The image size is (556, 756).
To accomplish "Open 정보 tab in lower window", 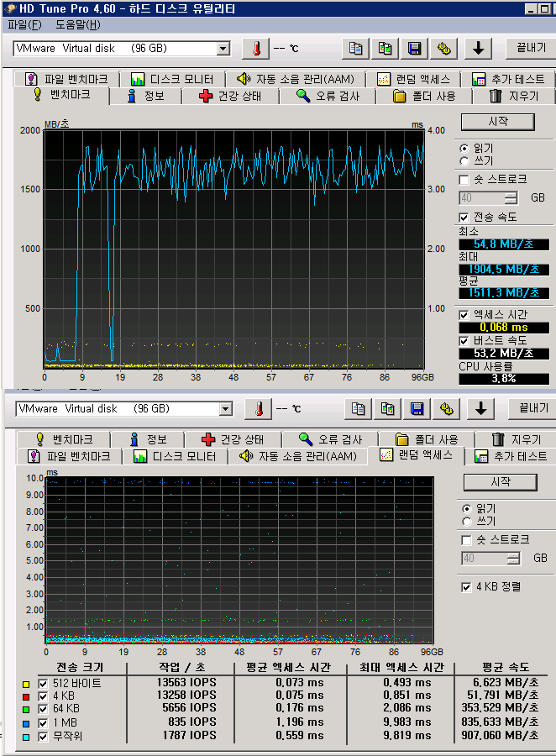I will [148, 439].
